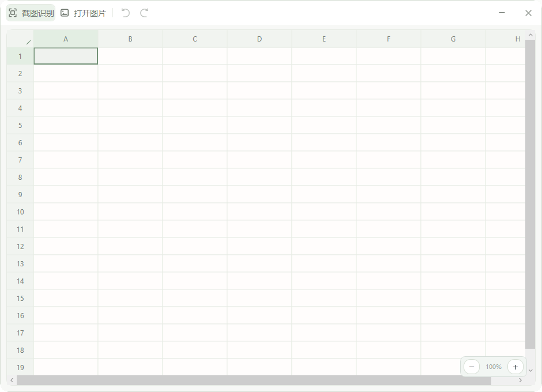Select column H header
Screen dimensions: 542x392
click(506, 39)
